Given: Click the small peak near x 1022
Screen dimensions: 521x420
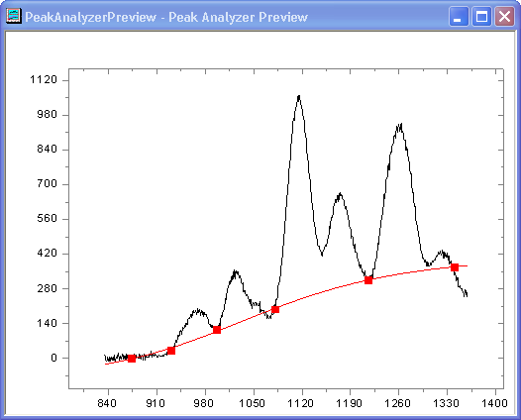Looking at the screenshot, I should (236, 271).
